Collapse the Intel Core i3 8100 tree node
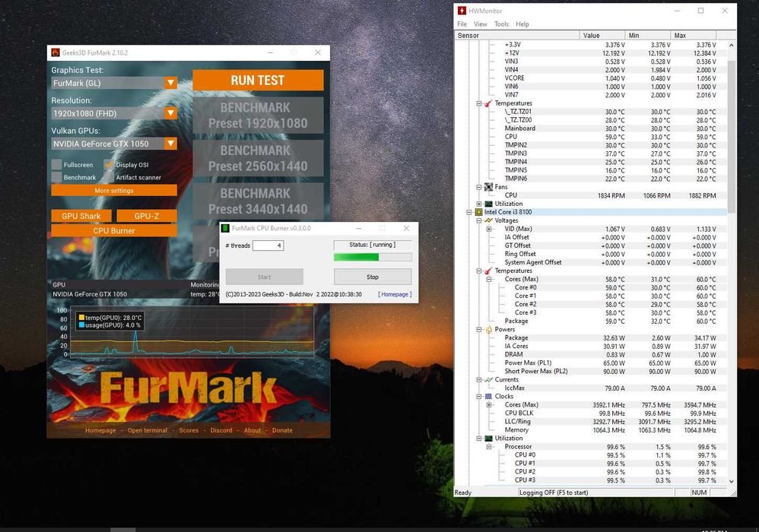The height and width of the screenshot is (532, 759). [468, 212]
